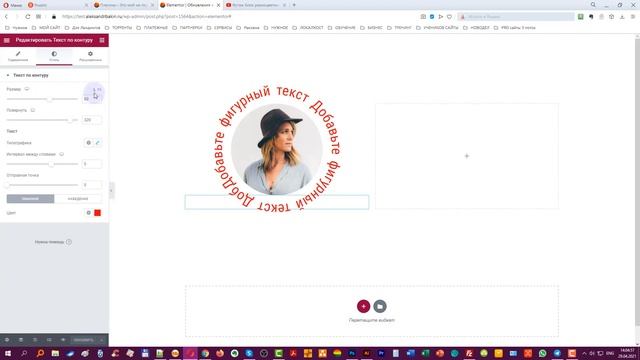Open Skype from the taskbar
This screenshot has height=360, width=640.
click(x=249, y=353)
